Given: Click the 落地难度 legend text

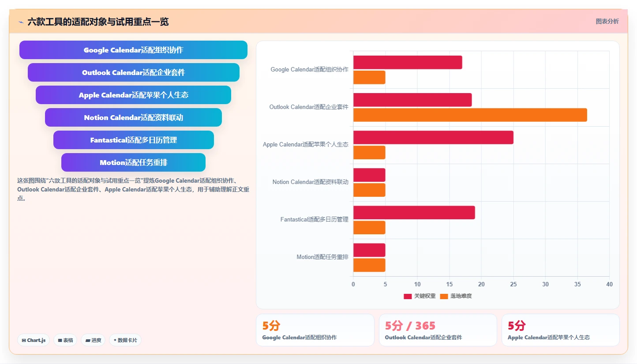Looking at the screenshot, I should [x=461, y=296].
